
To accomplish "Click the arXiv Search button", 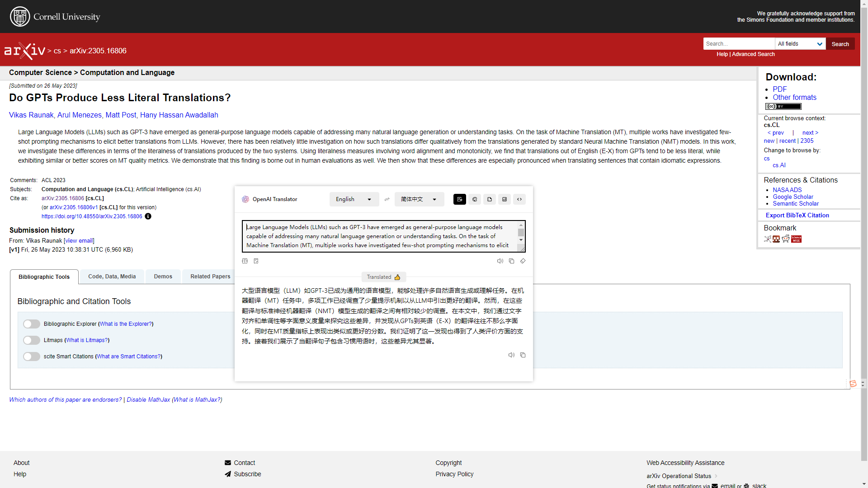I will point(840,44).
